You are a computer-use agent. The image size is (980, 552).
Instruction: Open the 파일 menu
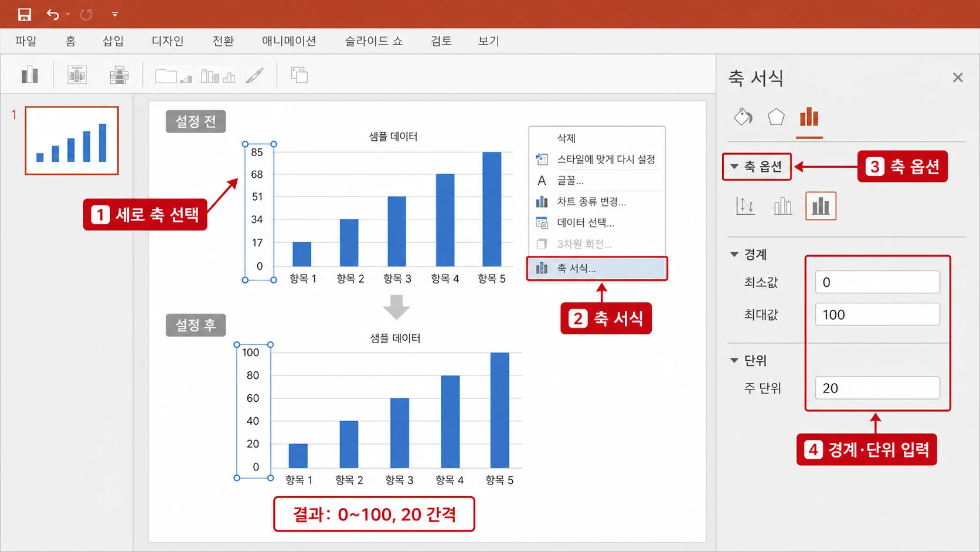(26, 41)
